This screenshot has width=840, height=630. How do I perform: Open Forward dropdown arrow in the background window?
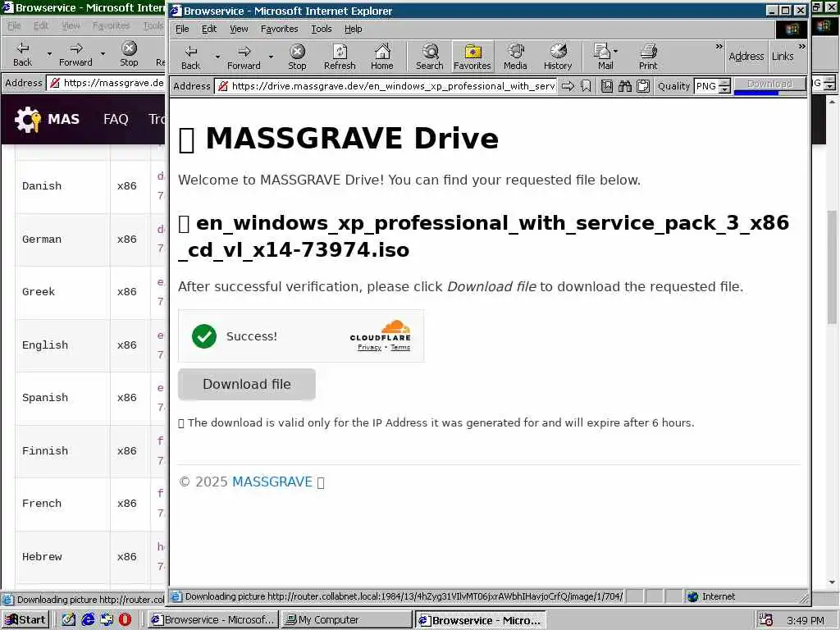(x=103, y=53)
